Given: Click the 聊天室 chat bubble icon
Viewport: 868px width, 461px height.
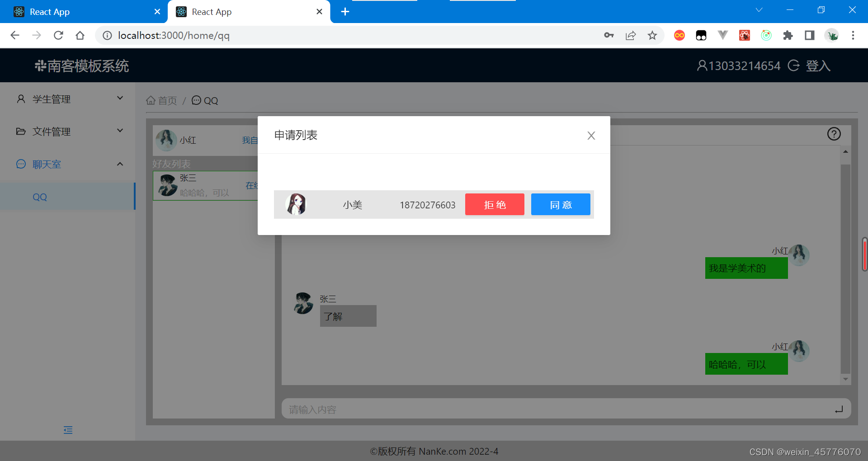Looking at the screenshot, I should pos(21,164).
